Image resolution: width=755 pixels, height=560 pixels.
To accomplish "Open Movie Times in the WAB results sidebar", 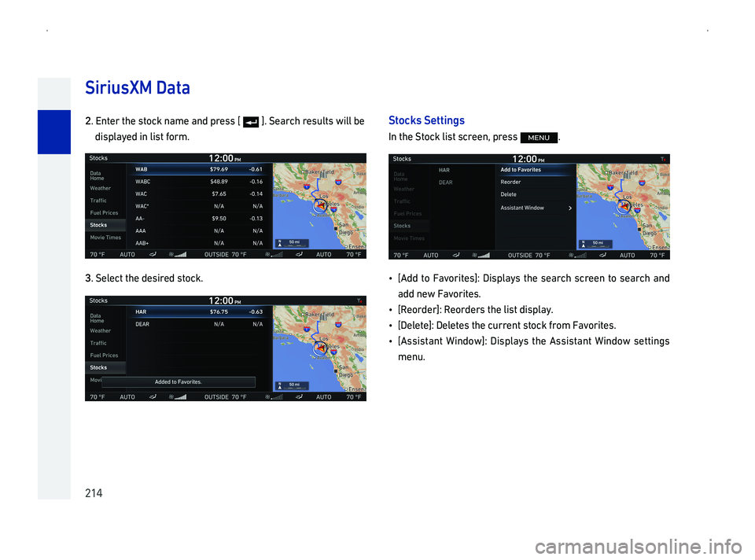I will coord(105,238).
